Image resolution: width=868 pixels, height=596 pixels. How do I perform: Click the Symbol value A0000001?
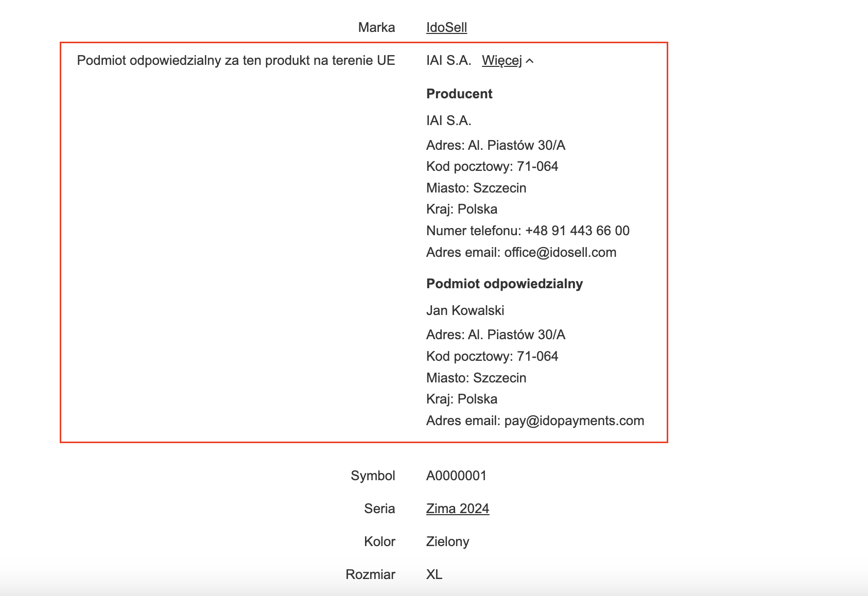click(457, 476)
